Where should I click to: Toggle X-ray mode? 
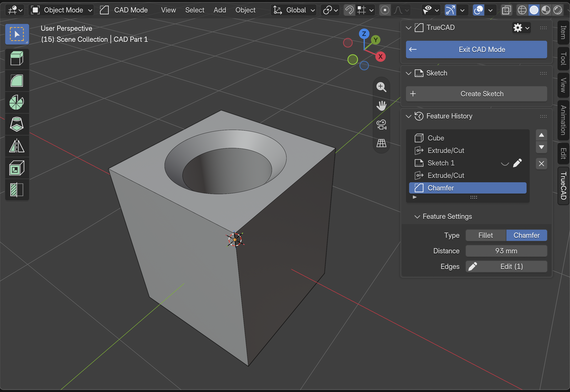506,10
